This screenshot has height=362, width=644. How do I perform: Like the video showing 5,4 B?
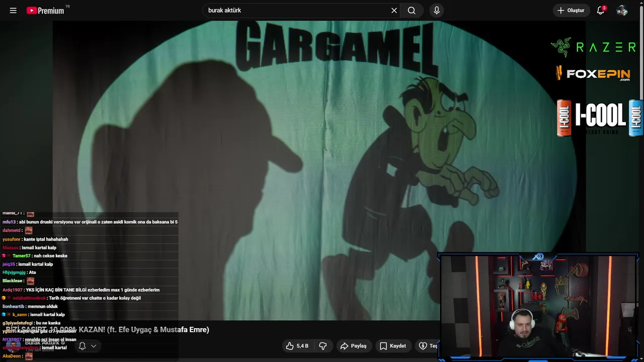point(297,346)
